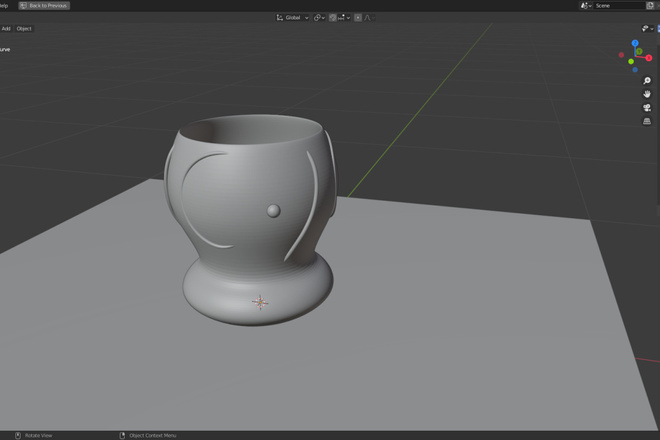The height and width of the screenshot is (440, 660).
Task: Click the blue Z axis gizmo handle
Action: [x=635, y=43]
